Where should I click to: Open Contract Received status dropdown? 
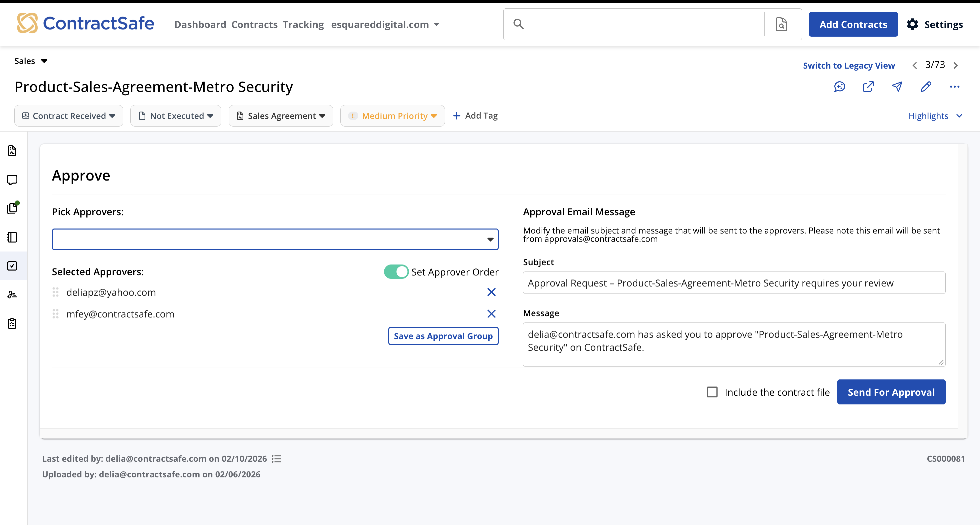pos(69,116)
